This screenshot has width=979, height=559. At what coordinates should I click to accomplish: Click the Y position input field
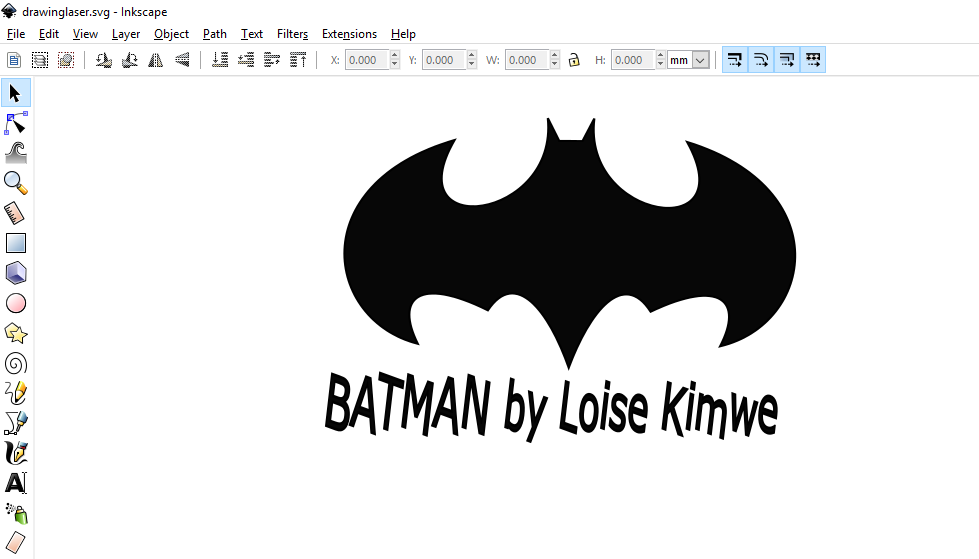coord(444,60)
